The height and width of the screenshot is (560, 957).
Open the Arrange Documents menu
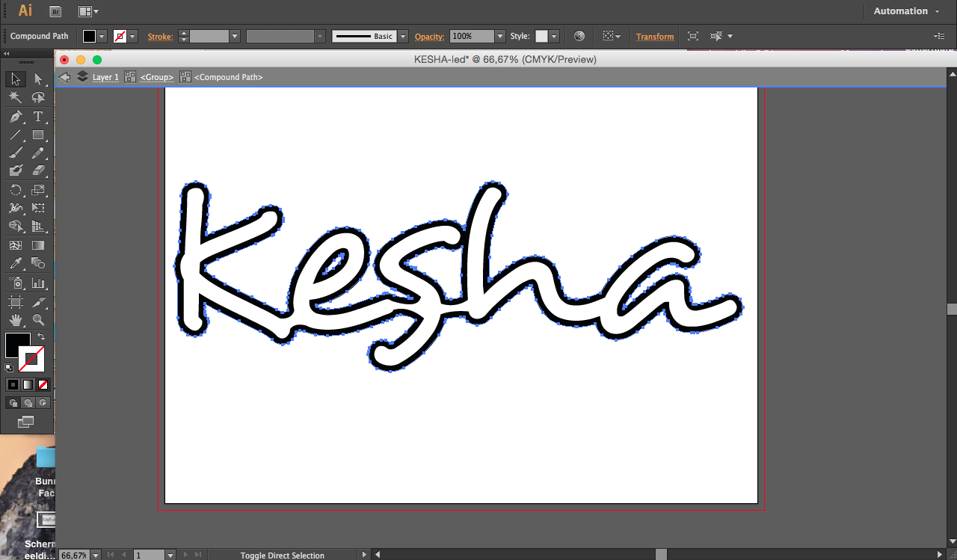[x=88, y=11]
